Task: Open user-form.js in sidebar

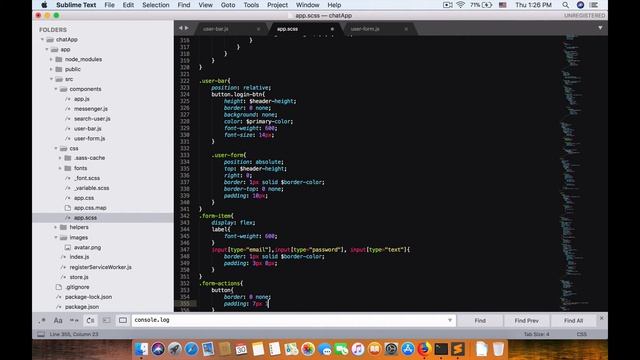Action: tap(89, 138)
